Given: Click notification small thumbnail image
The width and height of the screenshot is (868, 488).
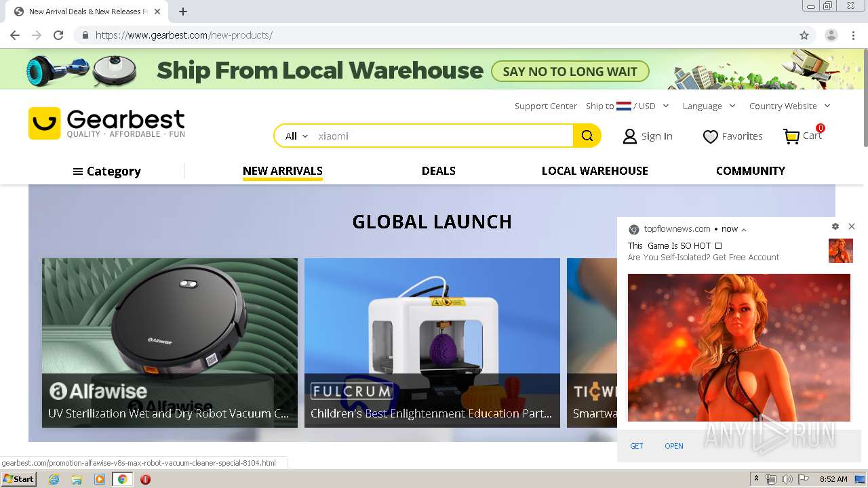Looking at the screenshot, I should (x=841, y=251).
